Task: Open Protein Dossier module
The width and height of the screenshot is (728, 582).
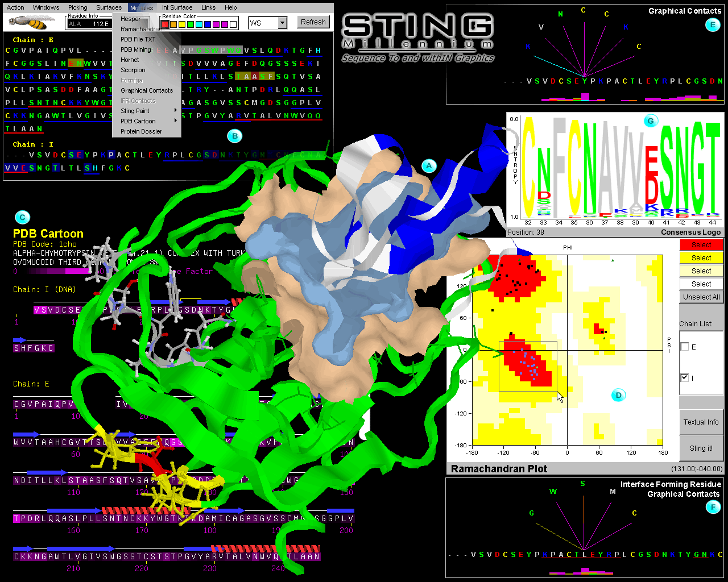Action: [147, 131]
